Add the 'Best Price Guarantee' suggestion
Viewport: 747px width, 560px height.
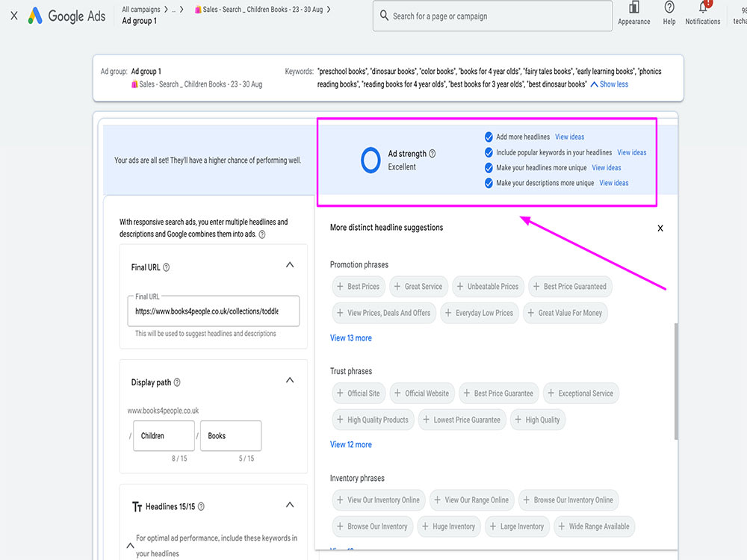click(498, 393)
